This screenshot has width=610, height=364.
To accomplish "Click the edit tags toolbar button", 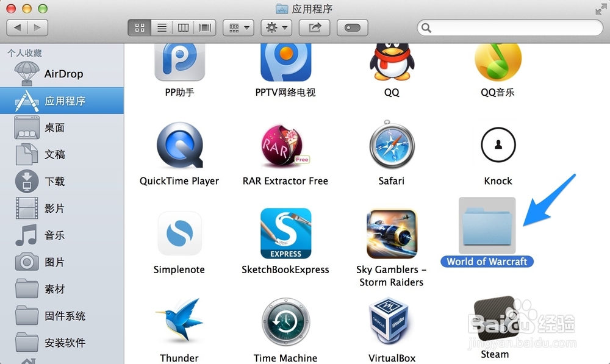I will [x=353, y=27].
